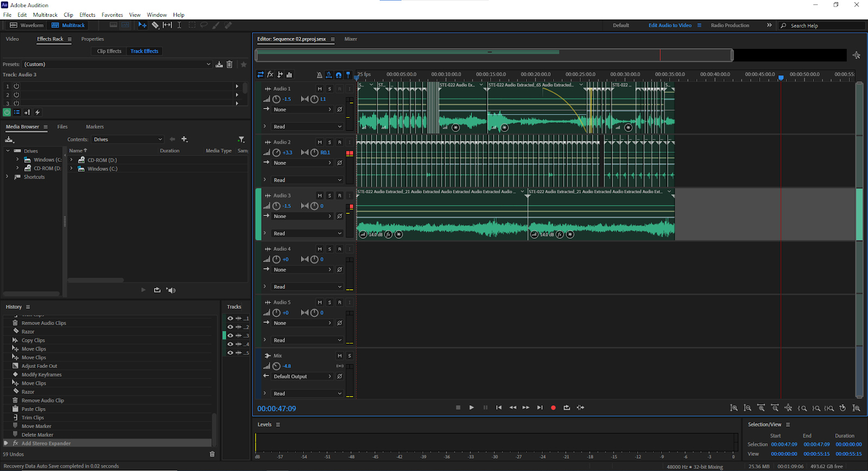Show the Effects (fx) view in editor
868x471 pixels.
point(270,75)
